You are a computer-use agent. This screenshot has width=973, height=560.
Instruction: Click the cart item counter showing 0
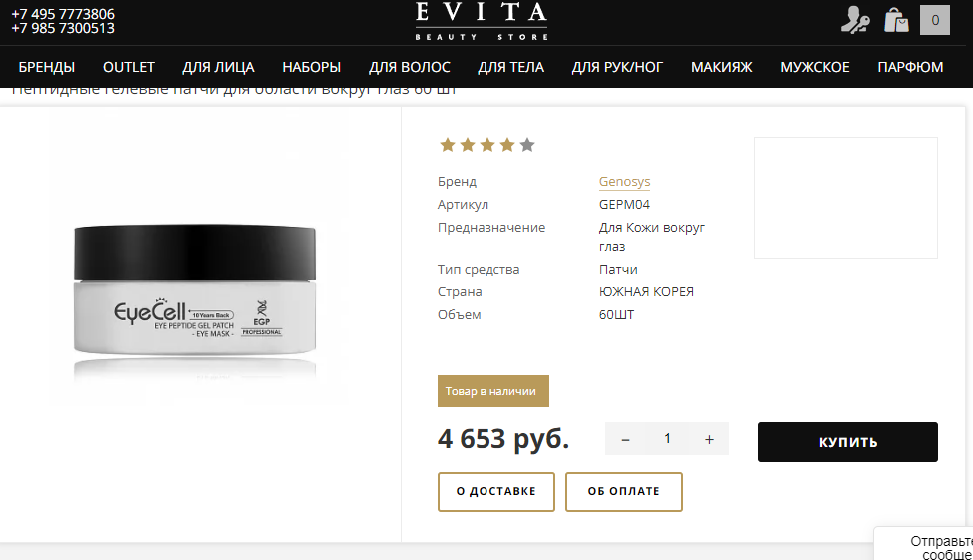tap(934, 21)
